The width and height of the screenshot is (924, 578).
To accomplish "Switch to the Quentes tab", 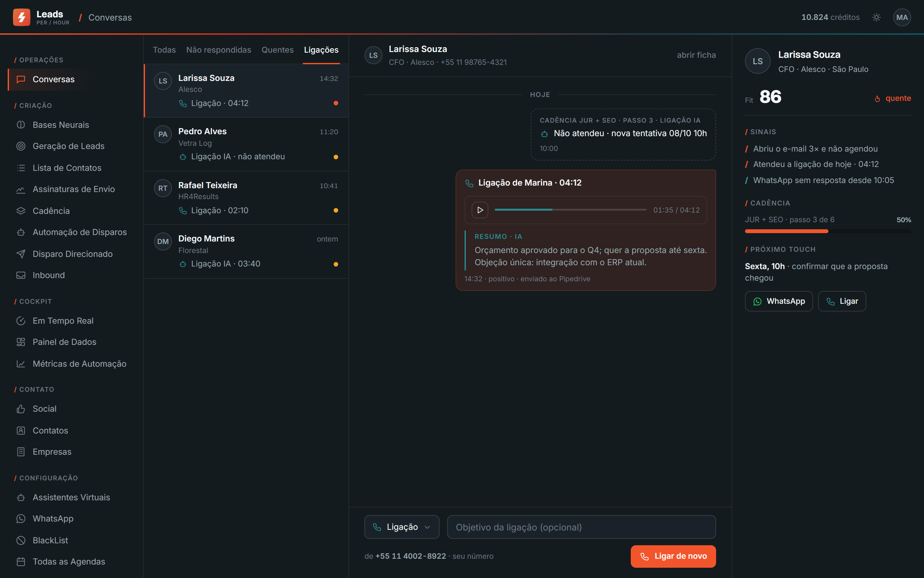I will (x=277, y=50).
